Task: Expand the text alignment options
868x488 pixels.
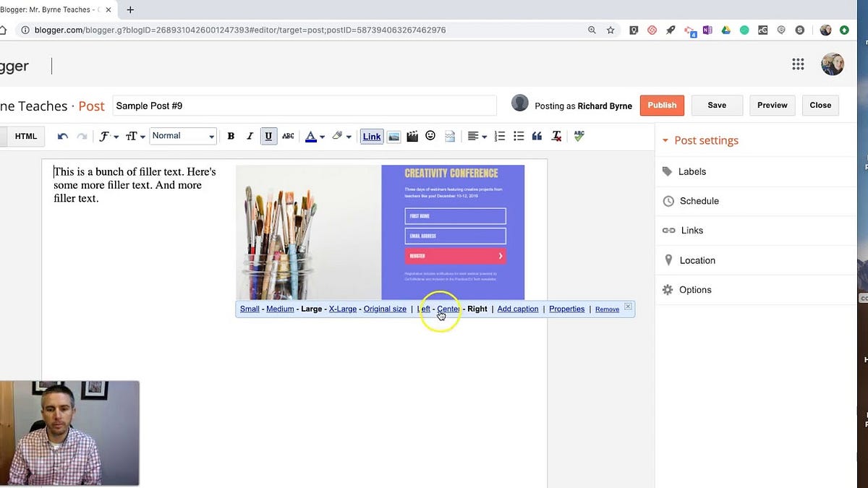Action: pyautogui.click(x=482, y=136)
